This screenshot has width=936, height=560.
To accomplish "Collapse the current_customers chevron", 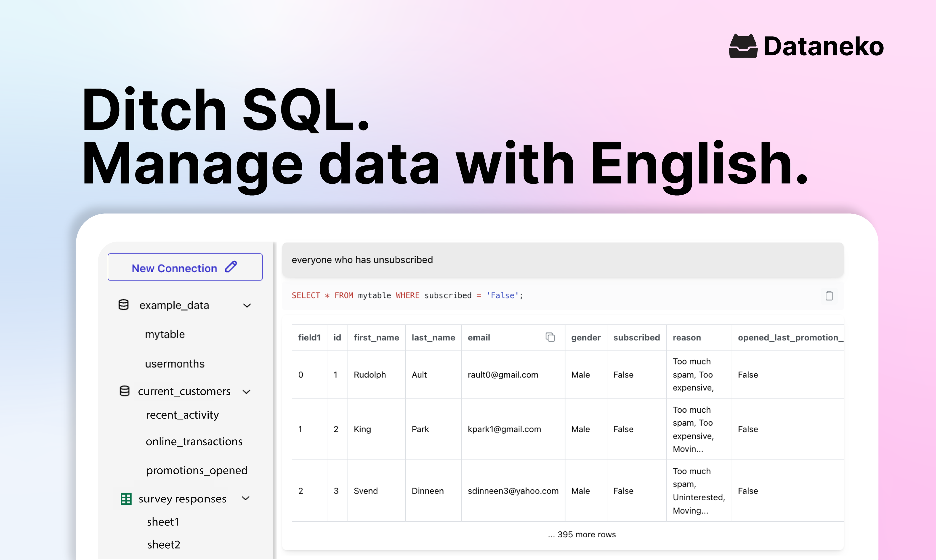I will tap(247, 392).
